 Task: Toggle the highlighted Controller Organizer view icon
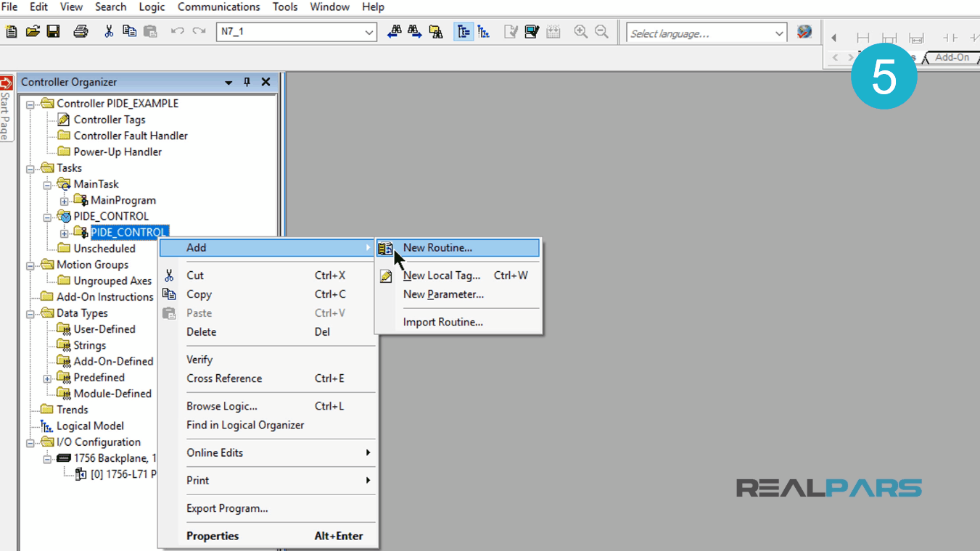coord(464,32)
